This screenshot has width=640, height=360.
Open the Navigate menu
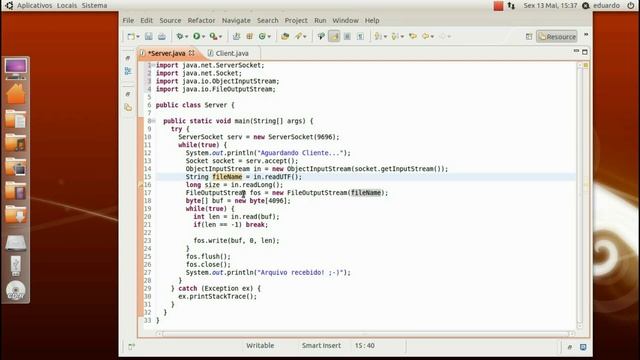pyautogui.click(x=236, y=20)
